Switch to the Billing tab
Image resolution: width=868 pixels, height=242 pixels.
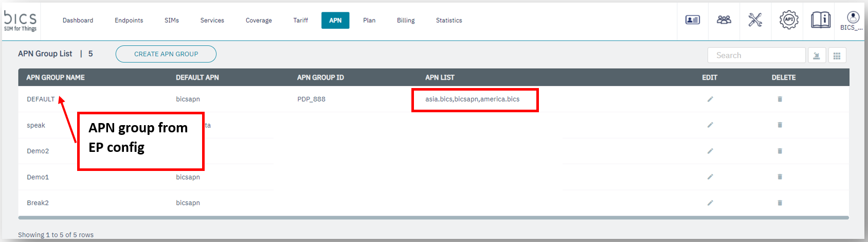click(x=405, y=21)
